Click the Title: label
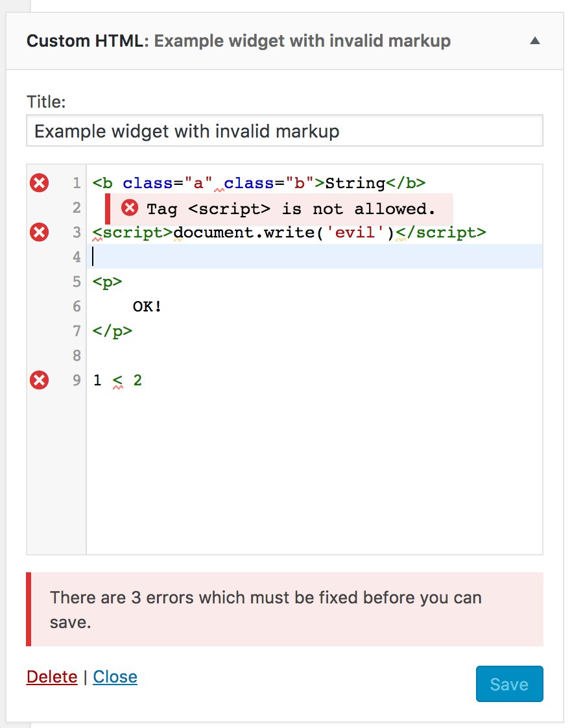572x728 pixels. tap(46, 102)
